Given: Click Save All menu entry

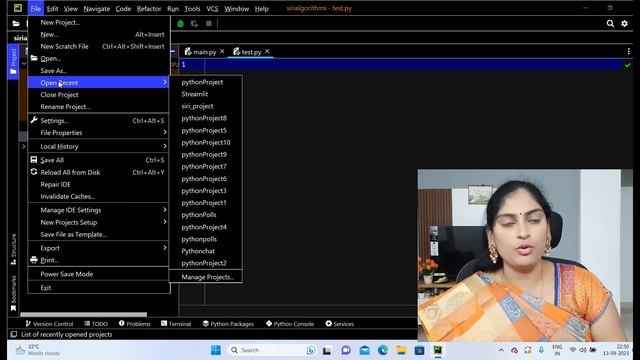Looking at the screenshot, I should click(99, 160).
